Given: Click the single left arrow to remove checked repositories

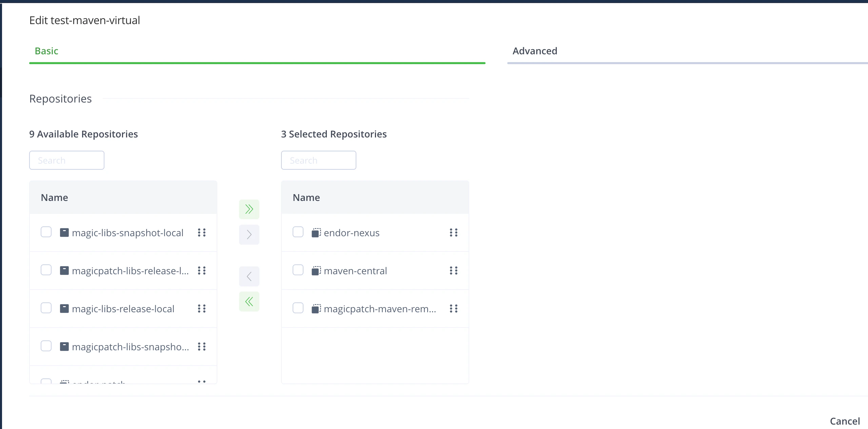Looking at the screenshot, I should click(249, 276).
